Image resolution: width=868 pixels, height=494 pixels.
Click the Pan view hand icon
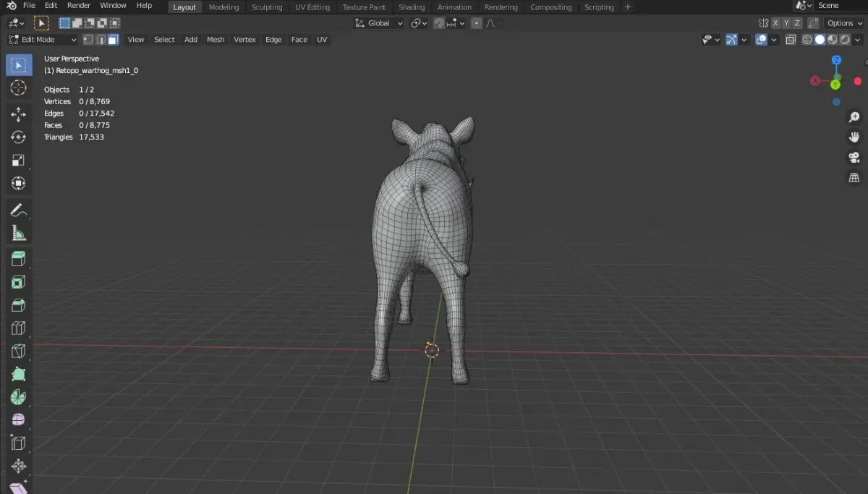click(x=854, y=137)
